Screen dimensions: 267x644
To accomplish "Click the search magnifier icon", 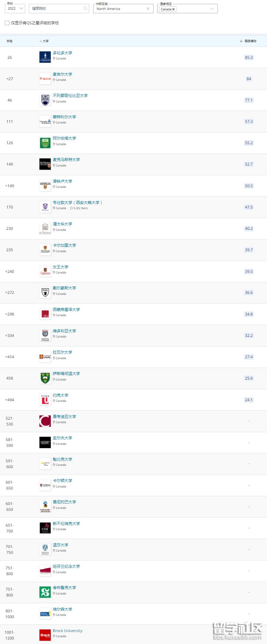I will coord(85,8).
